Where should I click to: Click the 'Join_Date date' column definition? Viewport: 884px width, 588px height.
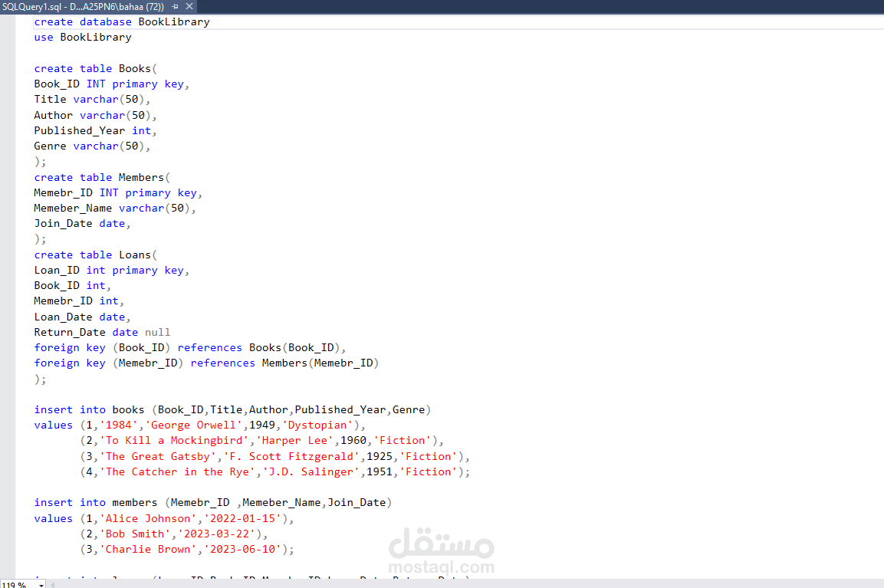pyautogui.click(x=82, y=224)
